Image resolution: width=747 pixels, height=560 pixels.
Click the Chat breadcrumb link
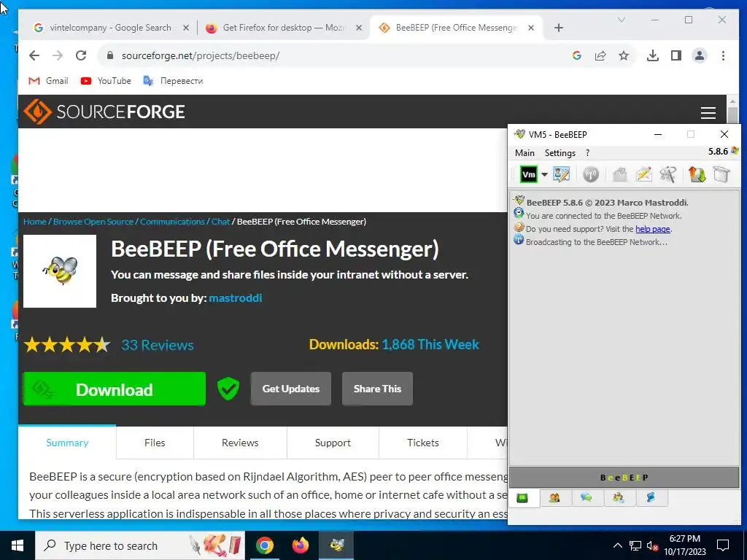[x=220, y=222]
